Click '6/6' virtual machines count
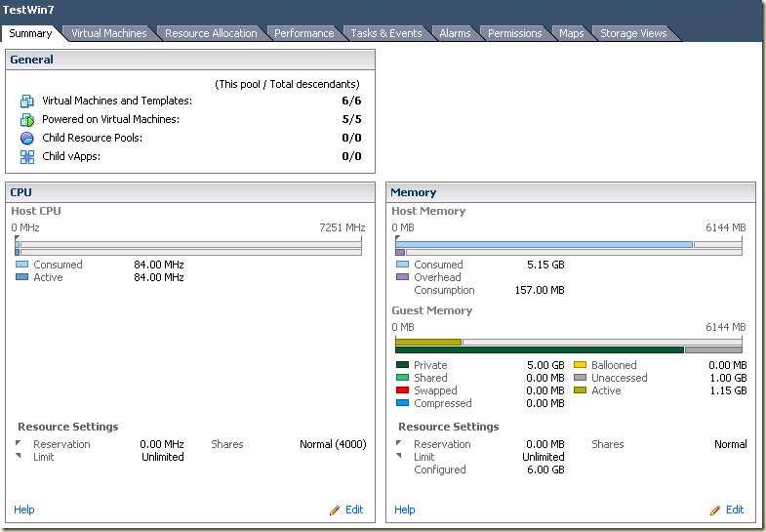This screenshot has height=532, width=766. pyautogui.click(x=351, y=102)
